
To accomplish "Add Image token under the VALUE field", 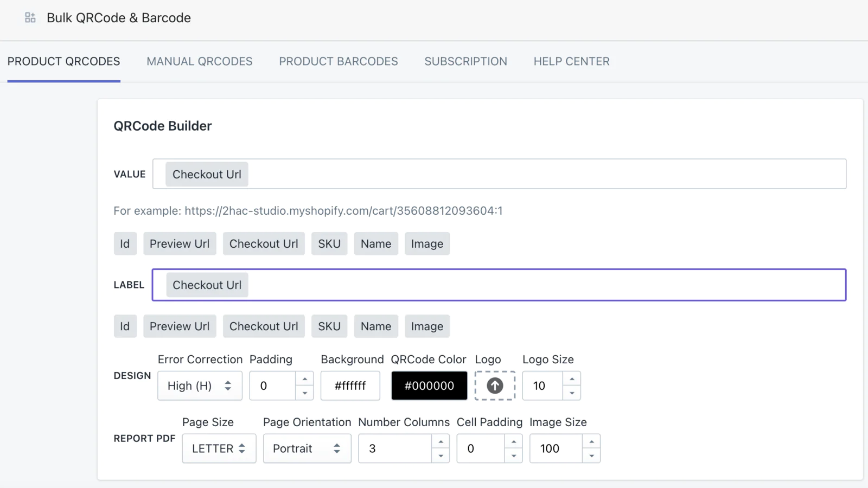I will pyautogui.click(x=427, y=243).
